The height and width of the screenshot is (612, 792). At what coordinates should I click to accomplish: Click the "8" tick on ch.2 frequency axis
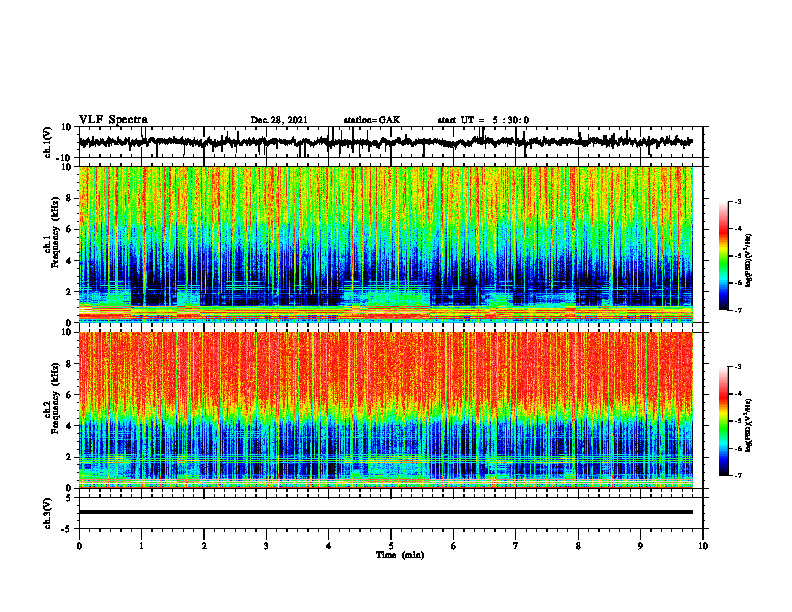(69, 364)
